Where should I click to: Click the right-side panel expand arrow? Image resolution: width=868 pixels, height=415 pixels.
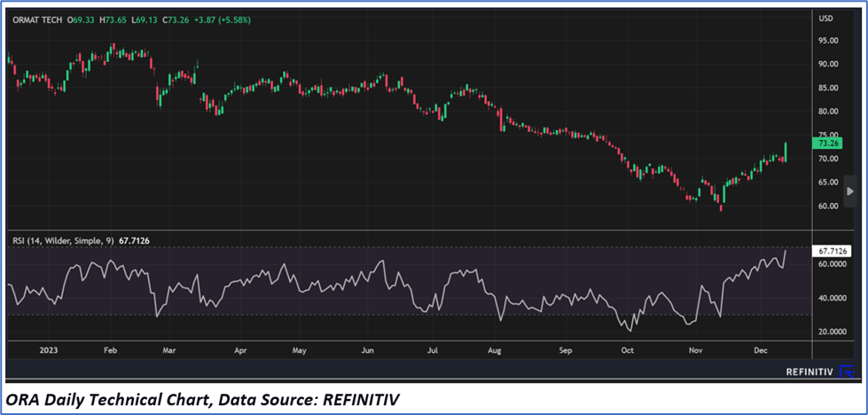click(849, 192)
